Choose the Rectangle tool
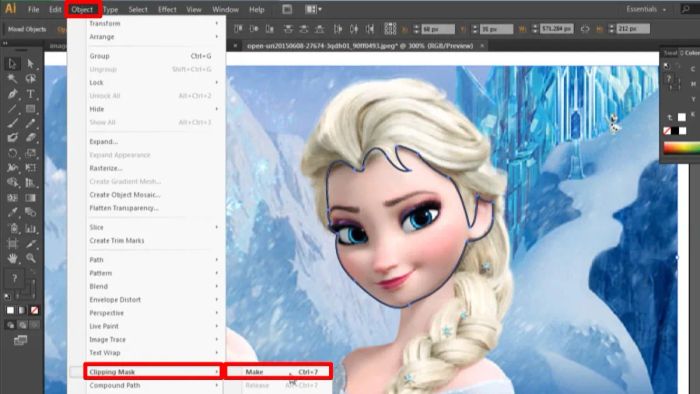Screen dimensions: 700x394 pyautogui.click(x=30, y=108)
